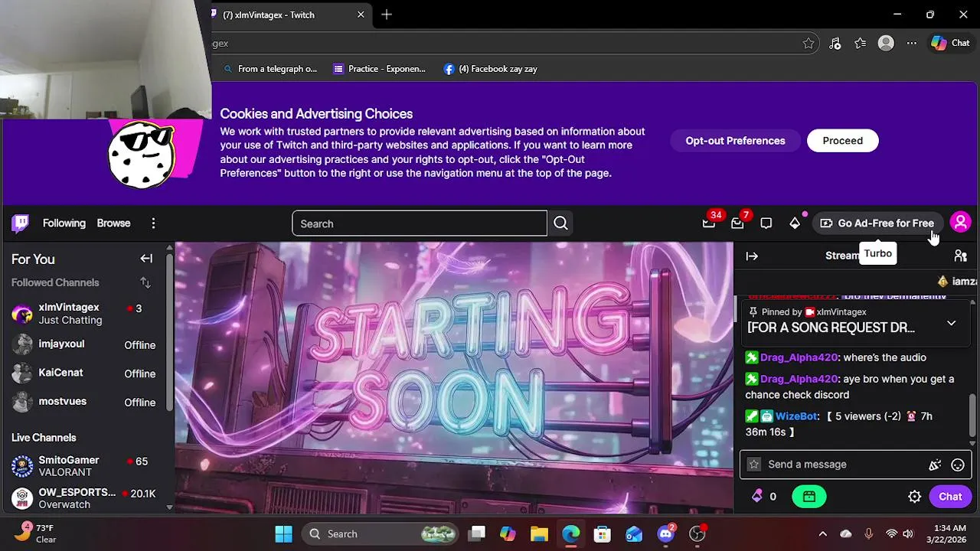Show hidden system tray icons

[x=823, y=534]
